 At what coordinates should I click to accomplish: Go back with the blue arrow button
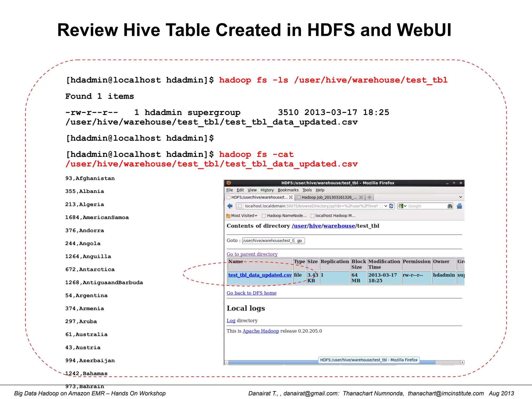230,206
